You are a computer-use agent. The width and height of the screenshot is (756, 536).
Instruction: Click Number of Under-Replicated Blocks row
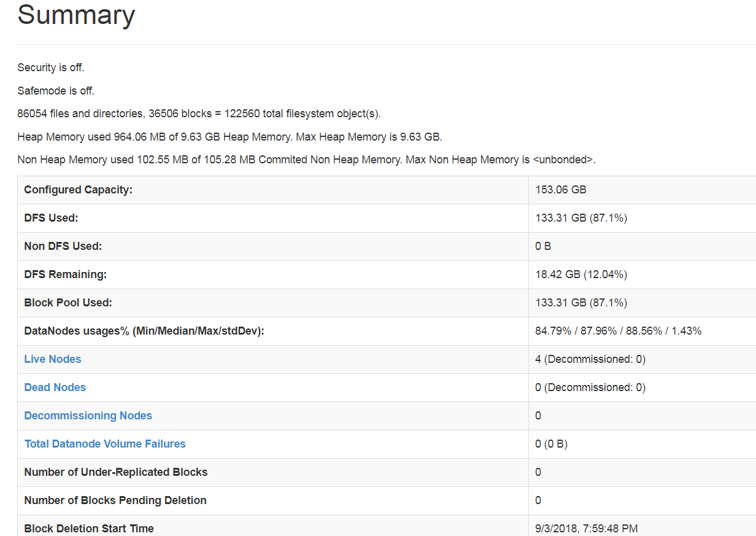[115, 472]
